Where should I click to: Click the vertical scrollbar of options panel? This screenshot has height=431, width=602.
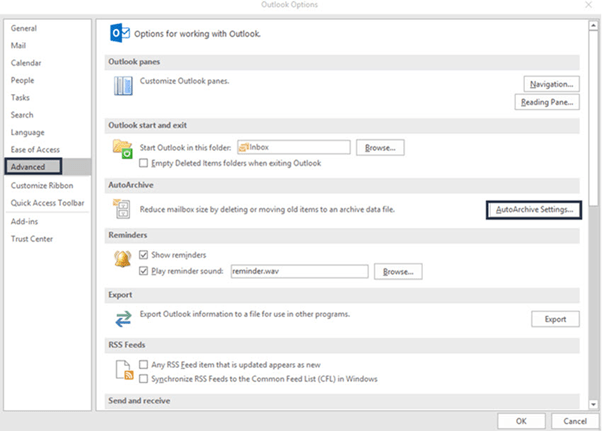(x=592, y=200)
